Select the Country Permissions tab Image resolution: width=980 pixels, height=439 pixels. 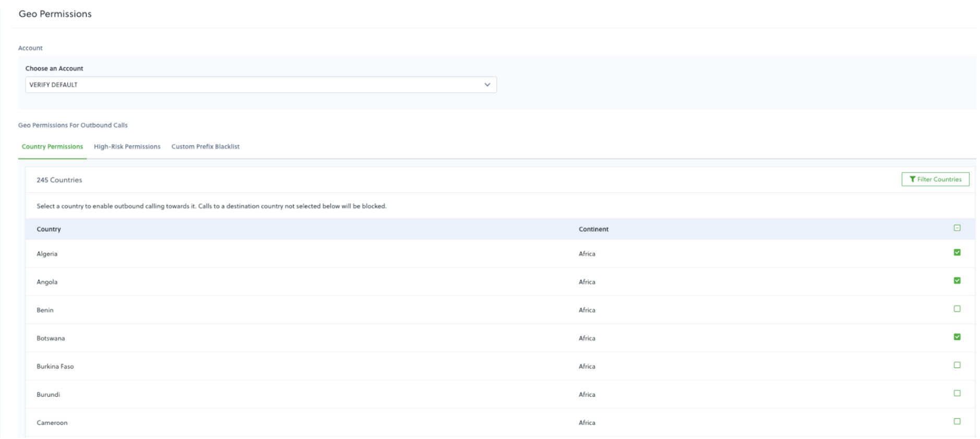coord(52,147)
